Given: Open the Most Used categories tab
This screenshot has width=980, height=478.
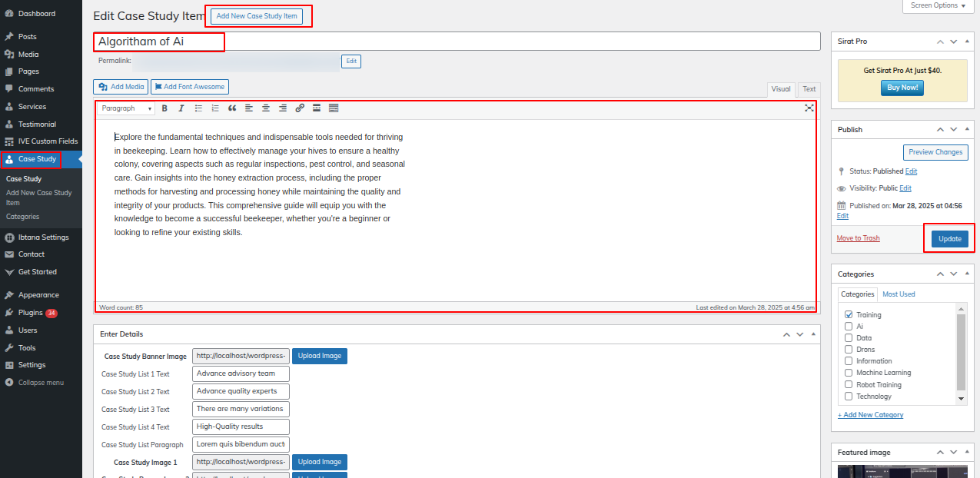Looking at the screenshot, I should (899, 294).
